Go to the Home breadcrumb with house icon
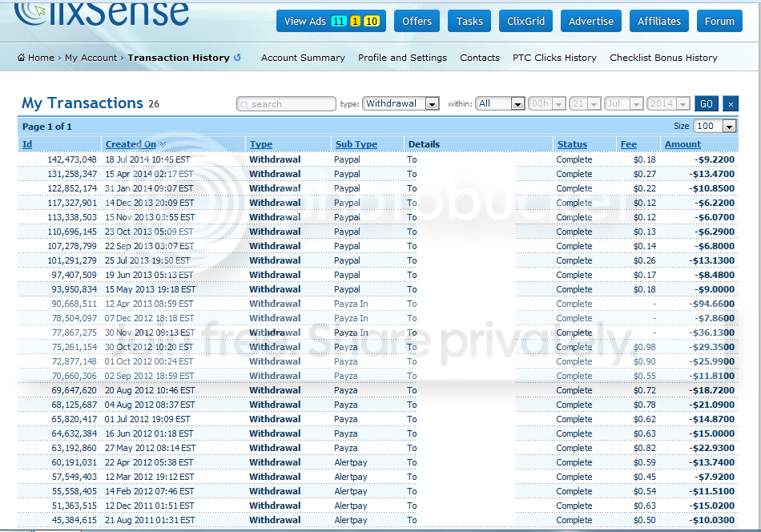Screen dimensions: 761x532 (x=36, y=58)
